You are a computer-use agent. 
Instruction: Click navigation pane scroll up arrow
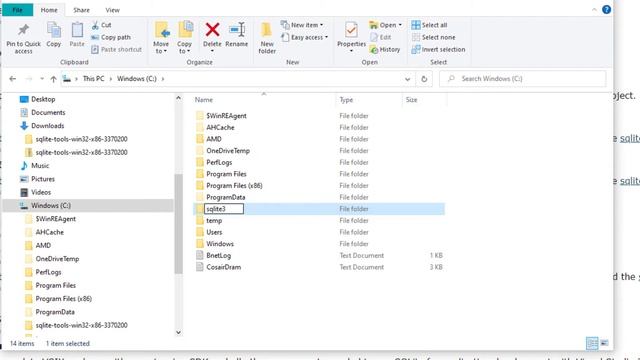click(178, 98)
